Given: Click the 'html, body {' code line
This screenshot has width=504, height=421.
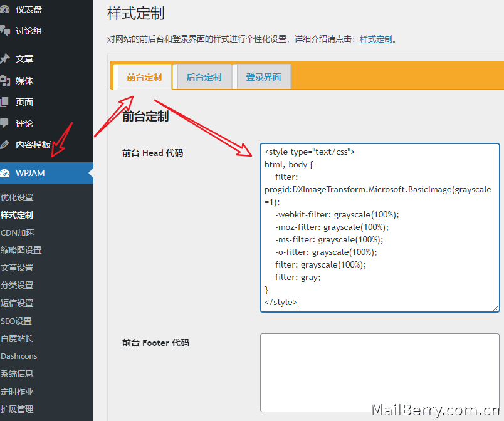Looking at the screenshot, I should click(288, 164).
